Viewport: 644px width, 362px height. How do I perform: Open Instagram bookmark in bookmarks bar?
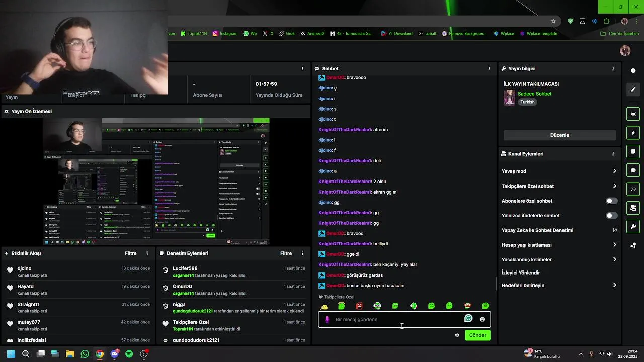[225, 33]
